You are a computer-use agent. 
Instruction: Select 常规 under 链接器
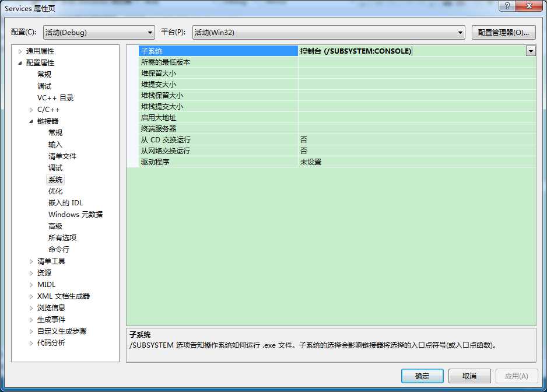click(55, 132)
